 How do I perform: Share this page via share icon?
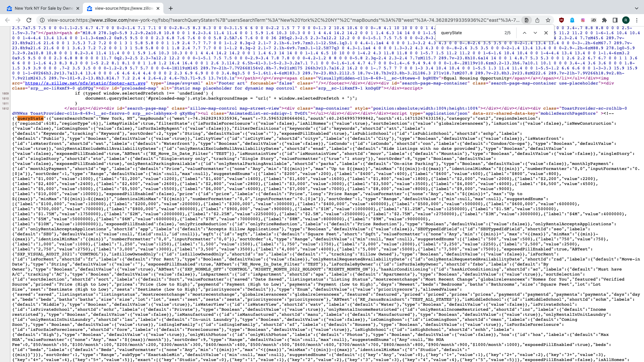point(537,20)
